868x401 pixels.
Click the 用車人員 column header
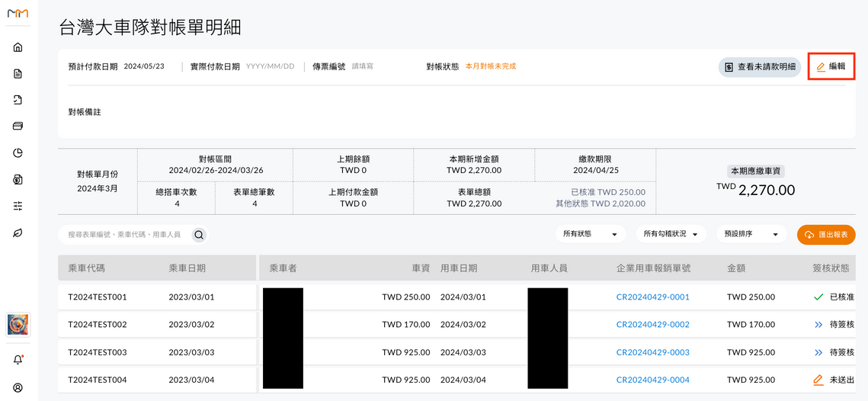(549, 268)
